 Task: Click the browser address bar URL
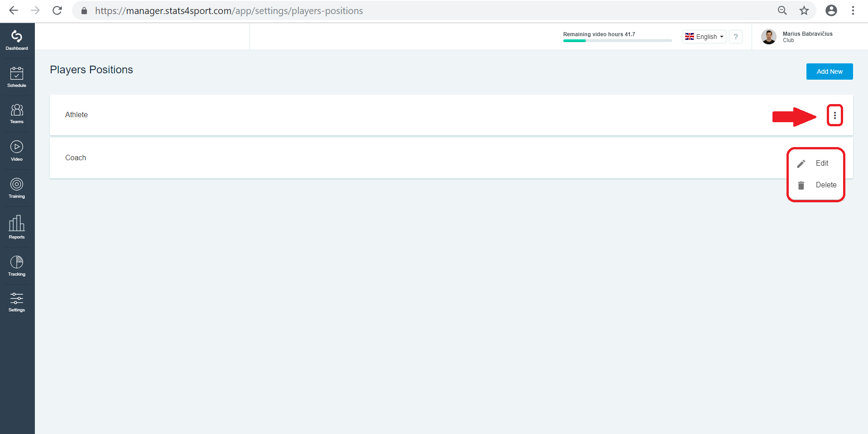[x=229, y=11]
